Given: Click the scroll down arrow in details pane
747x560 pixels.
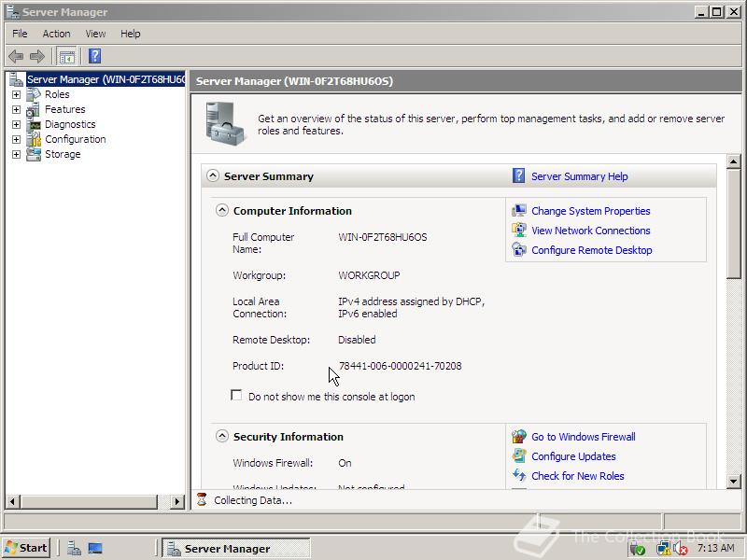Looking at the screenshot, I should pyautogui.click(x=734, y=482).
